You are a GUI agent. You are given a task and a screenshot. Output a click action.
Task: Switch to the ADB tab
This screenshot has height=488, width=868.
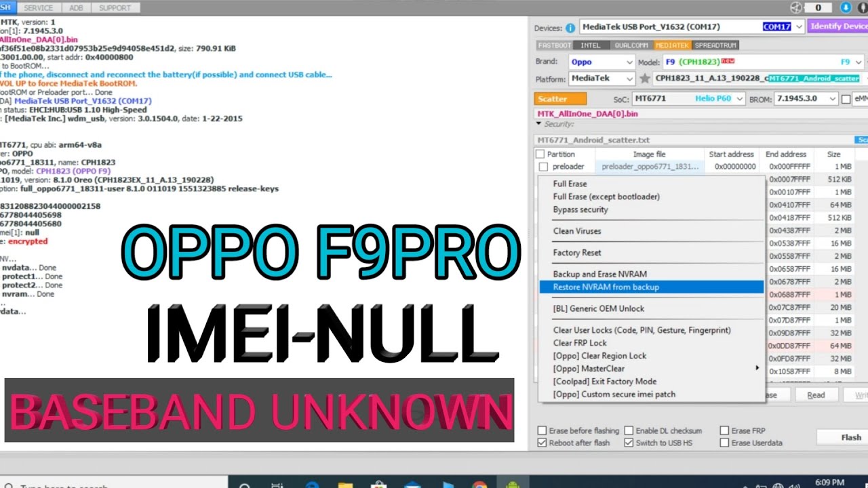(76, 7)
